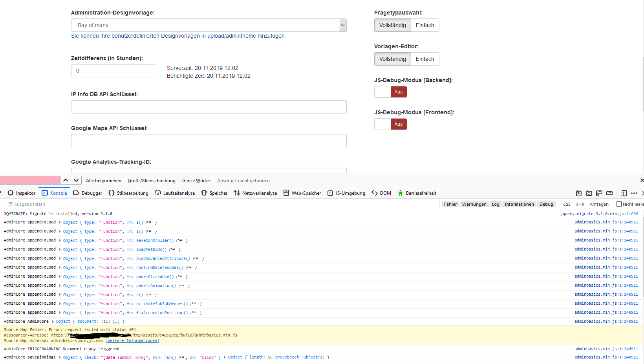Switch to Web-Speicher tab
The height and width of the screenshot is (364, 644).
pos(302,193)
